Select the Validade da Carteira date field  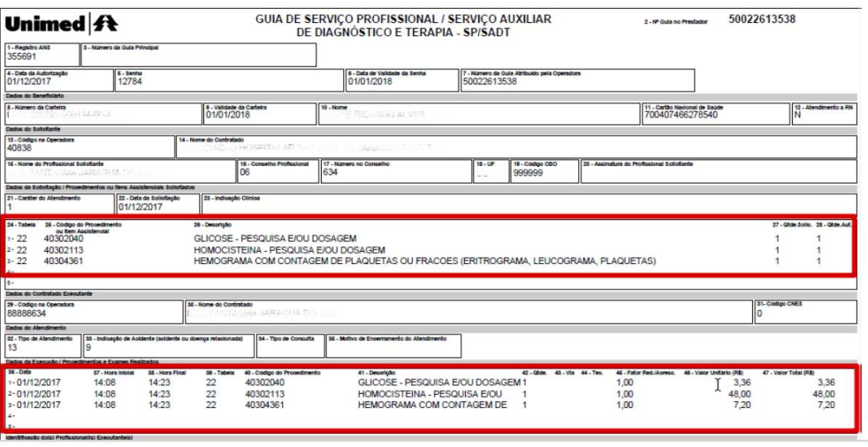258,112
